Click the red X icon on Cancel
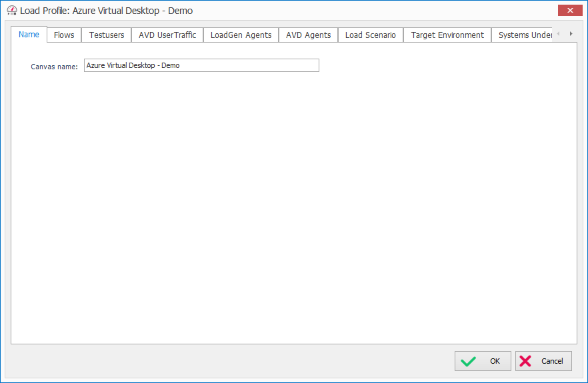The height and width of the screenshot is (383, 588). pyautogui.click(x=525, y=361)
